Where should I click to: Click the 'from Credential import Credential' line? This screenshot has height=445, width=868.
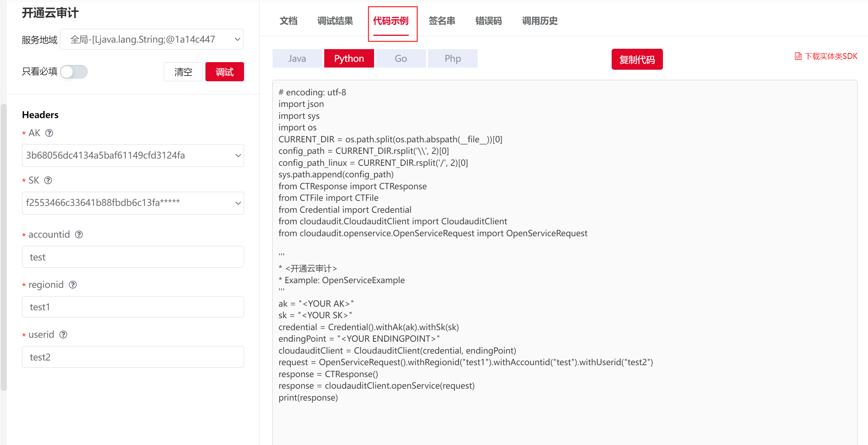[x=345, y=209]
